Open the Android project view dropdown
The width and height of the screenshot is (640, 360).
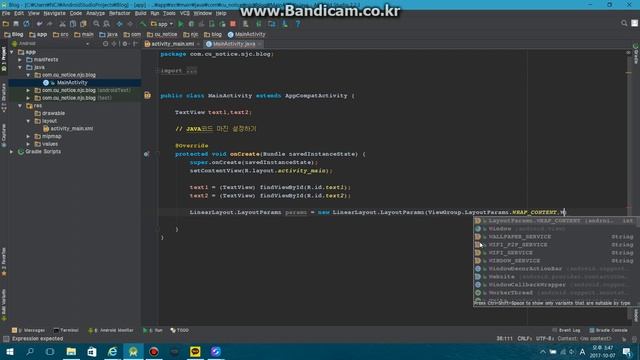(50, 44)
